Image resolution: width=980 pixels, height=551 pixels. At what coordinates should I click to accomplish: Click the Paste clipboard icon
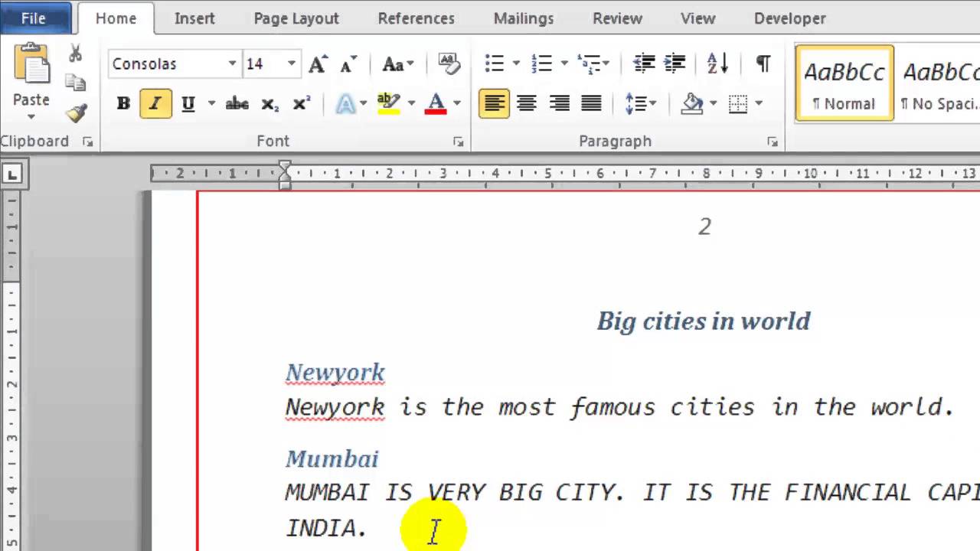tap(31, 64)
